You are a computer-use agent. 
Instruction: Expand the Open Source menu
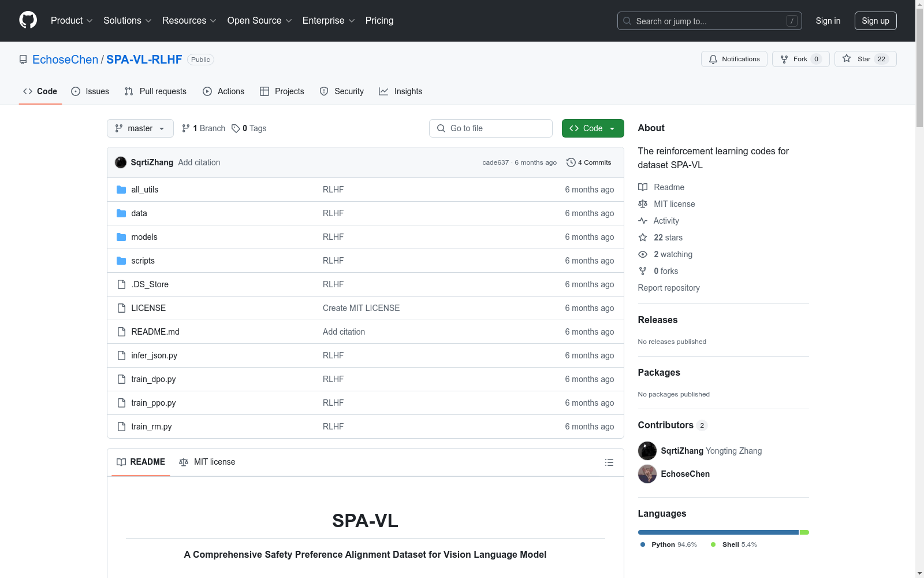(260, 20)
